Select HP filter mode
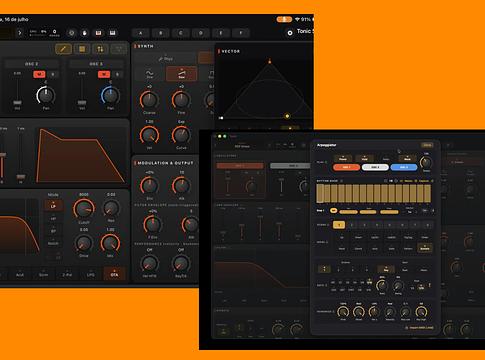 coord(53,219)
